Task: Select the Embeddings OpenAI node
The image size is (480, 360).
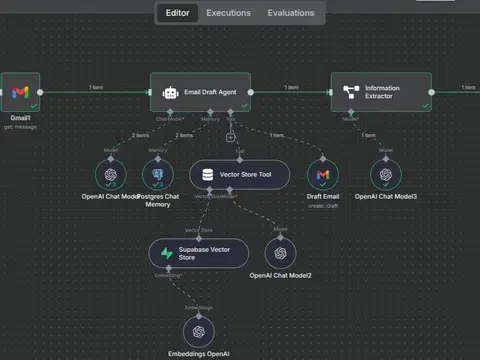Action: 199,332
